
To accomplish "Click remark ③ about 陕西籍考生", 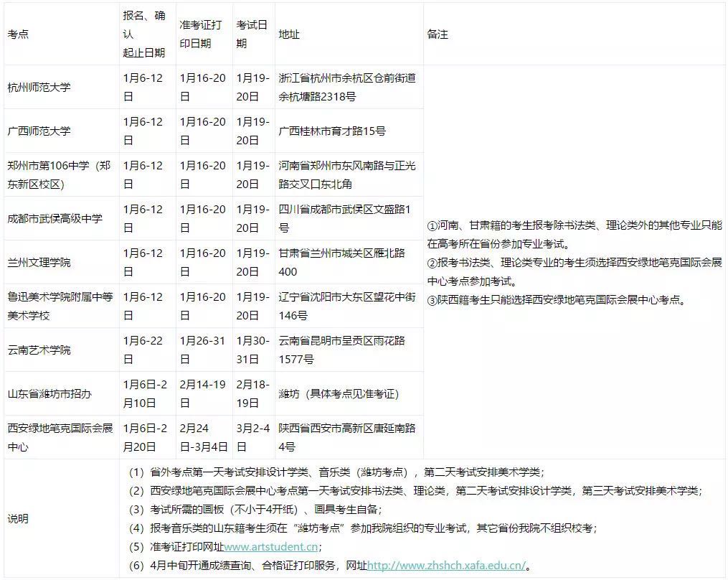I will point(557,300).
